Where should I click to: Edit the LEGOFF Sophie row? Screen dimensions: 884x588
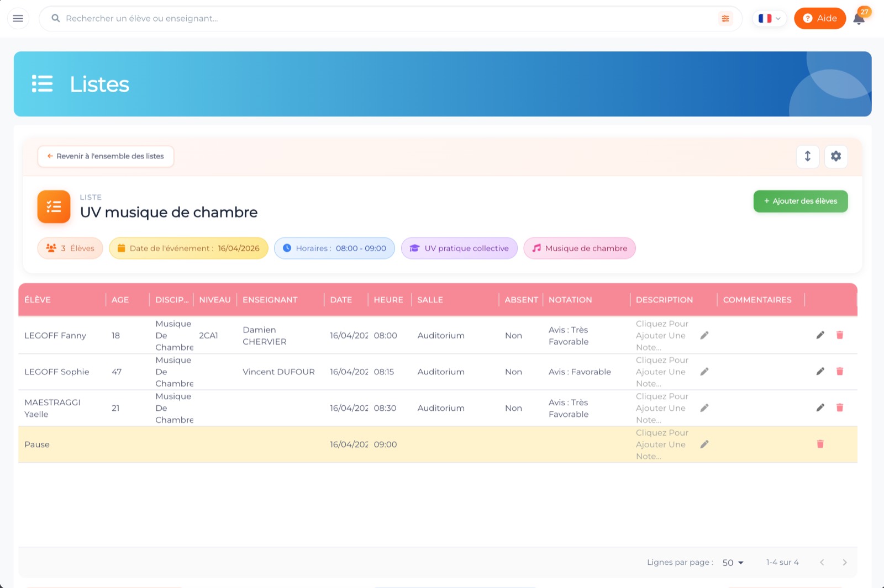(x=820, y=372)
